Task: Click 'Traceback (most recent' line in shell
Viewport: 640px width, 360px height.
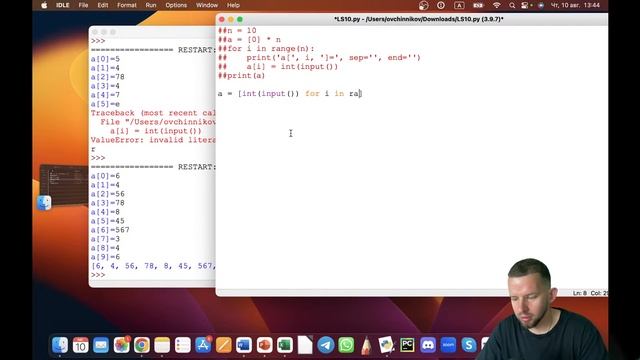Action: click(153, 113)
